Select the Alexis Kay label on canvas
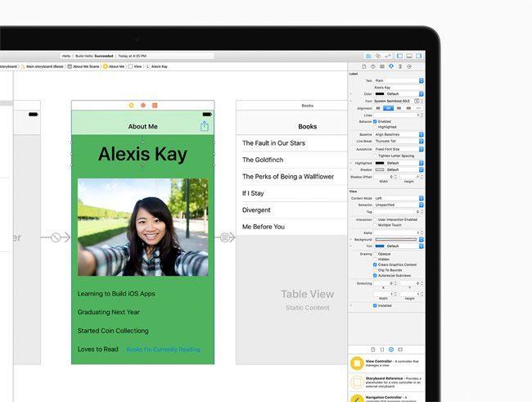Viewport: 532px width, 402px height. pyautogui.click(x=142, y=154)
